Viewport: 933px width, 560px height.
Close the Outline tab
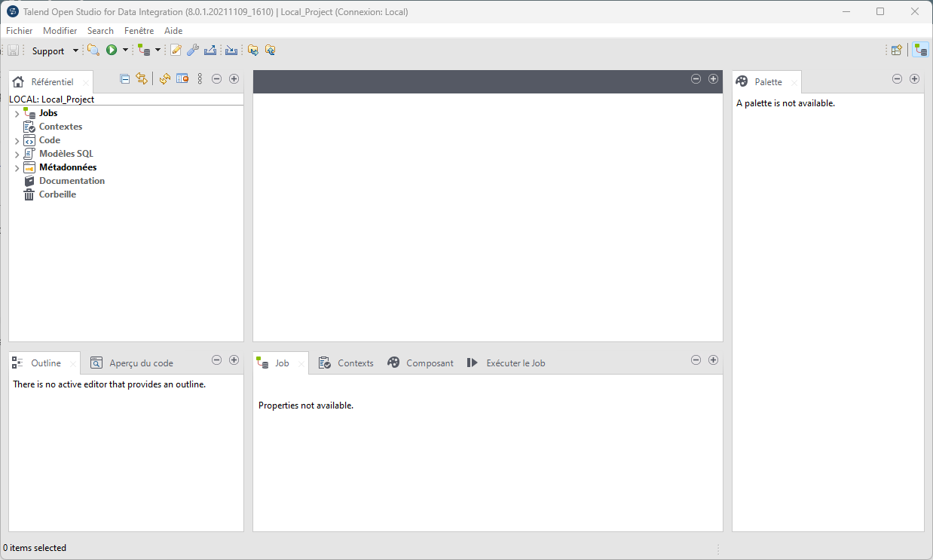pos(72,364)
